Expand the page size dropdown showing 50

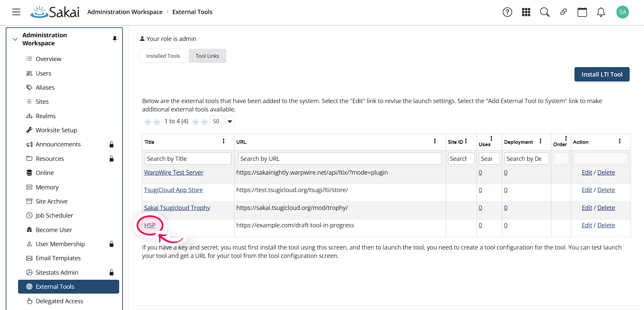click(x=230, y=121)
